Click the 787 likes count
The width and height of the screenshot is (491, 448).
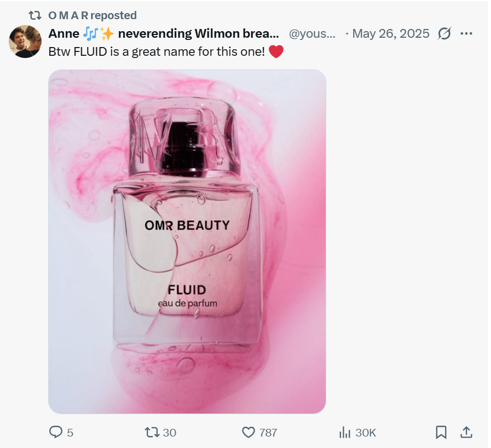pyautogui.click(x=268, y=432)
